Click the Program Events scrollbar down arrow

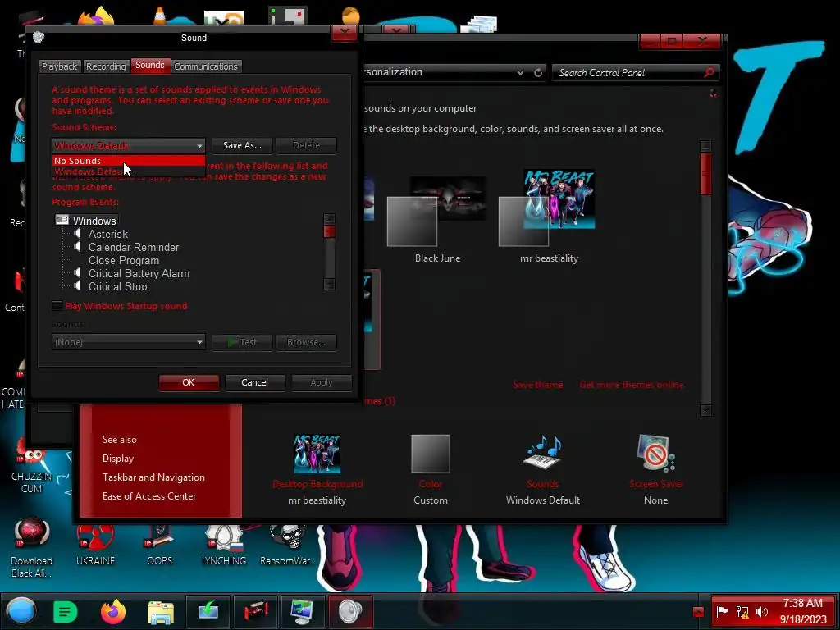click(330, 285)
